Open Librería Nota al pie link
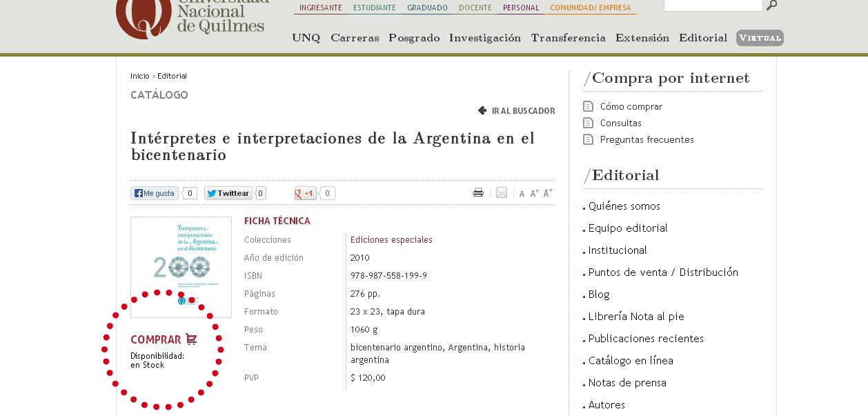Screen dimensions: 868x416 (x=636, y=317)
